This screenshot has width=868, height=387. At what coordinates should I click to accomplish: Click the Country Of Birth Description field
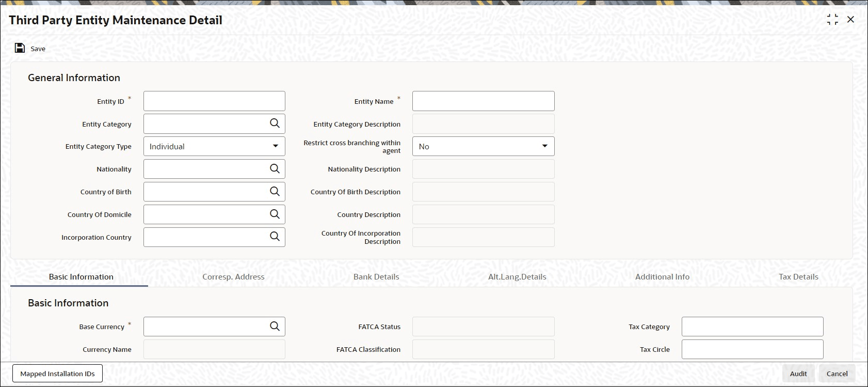[x=483, y=192]
